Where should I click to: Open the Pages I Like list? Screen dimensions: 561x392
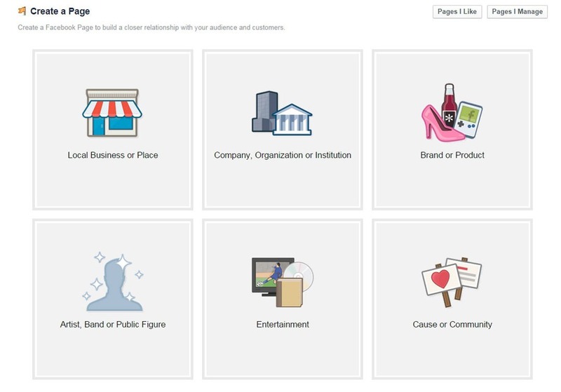tap(457, 12)
